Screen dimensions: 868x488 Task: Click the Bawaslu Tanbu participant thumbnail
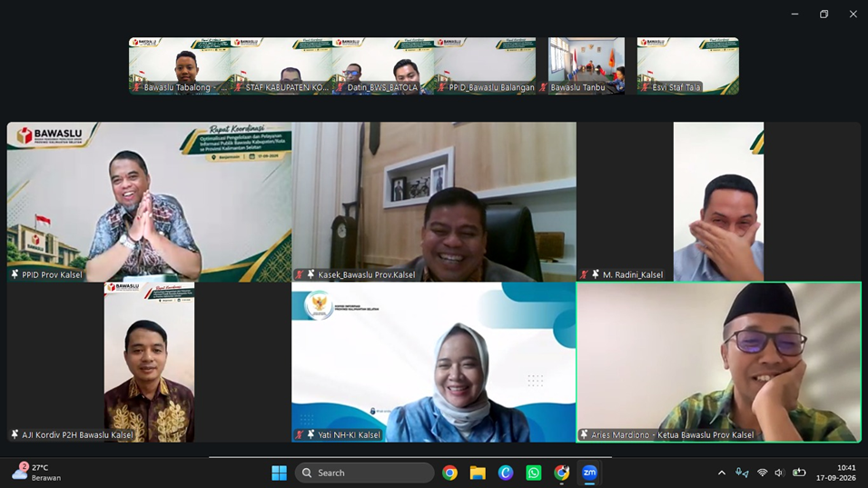tap(586, 66)
